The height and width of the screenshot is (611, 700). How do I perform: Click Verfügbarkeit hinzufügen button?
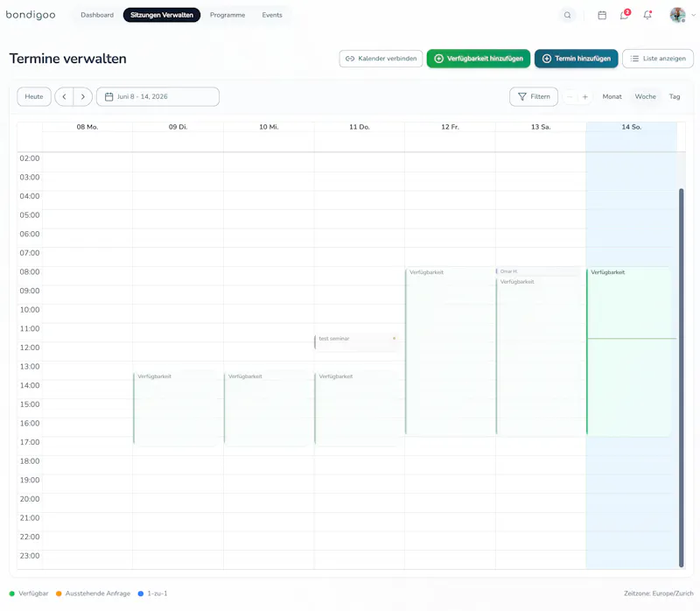coord(478,59)
